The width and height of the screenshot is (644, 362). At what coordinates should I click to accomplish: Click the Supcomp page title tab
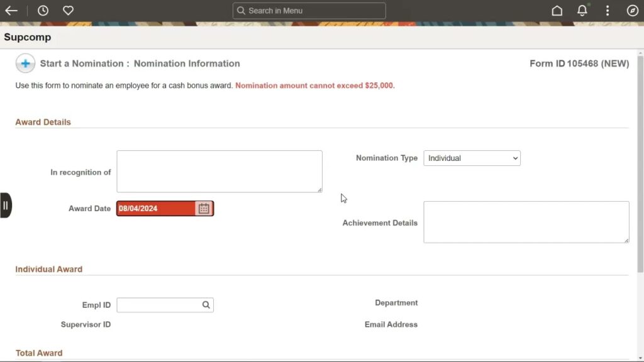point(28,37)
